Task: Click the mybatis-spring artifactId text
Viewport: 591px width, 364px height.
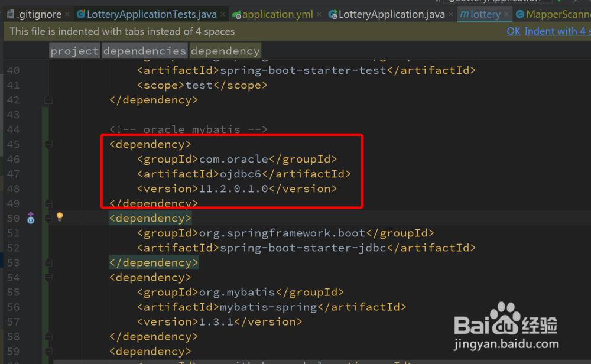Action: click(x=268, y=307)
